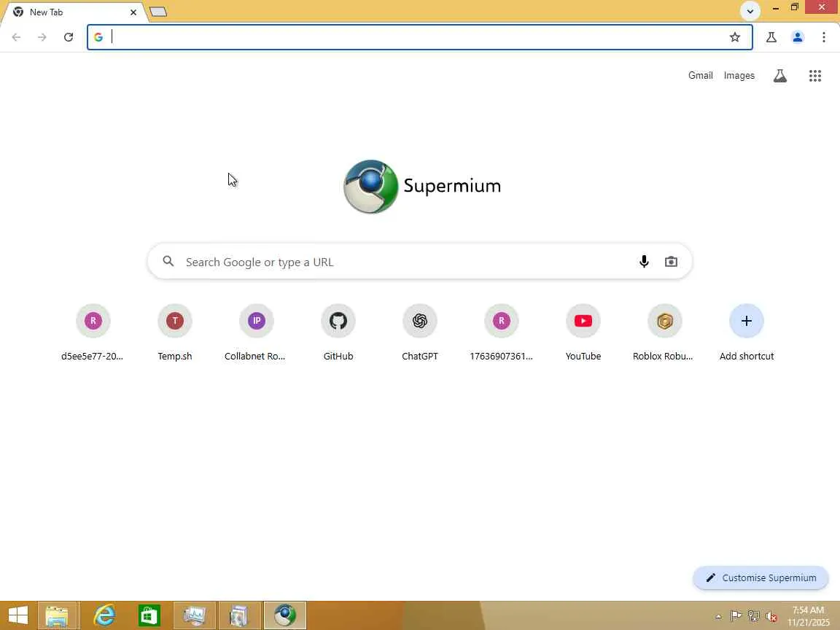Focus the address bar
This screenshot has width=840, height=630.
tap(419, 37)
